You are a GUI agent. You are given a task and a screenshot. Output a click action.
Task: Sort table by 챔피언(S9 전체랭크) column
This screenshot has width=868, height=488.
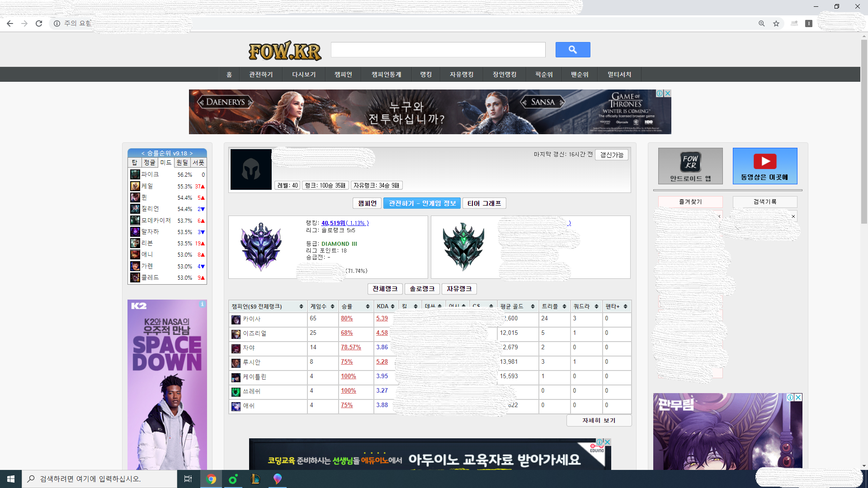pyautogui.click(x=268, y=306)
